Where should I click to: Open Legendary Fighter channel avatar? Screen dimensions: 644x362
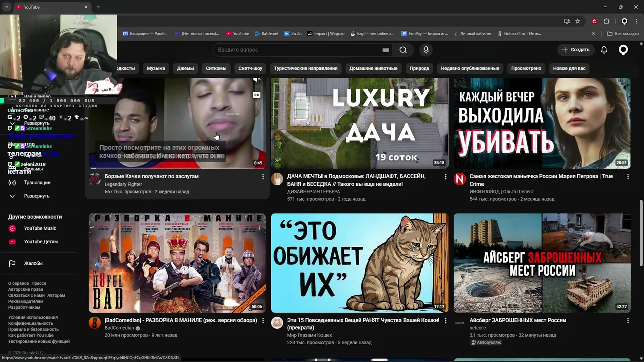(x=95, y=179)
